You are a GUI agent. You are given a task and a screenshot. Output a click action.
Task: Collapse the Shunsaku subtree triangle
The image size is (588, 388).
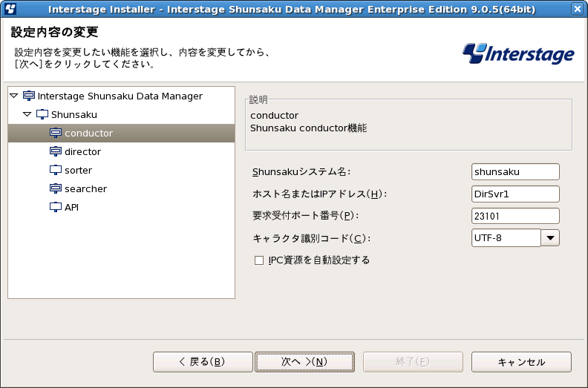click(x=27, y=114)
